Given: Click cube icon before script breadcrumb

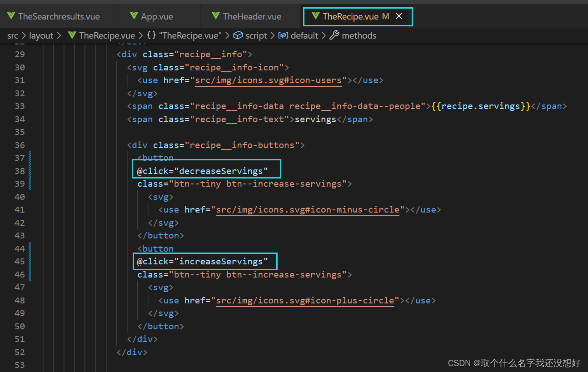Looking at the screenshot, I should (x=238, y=35).
